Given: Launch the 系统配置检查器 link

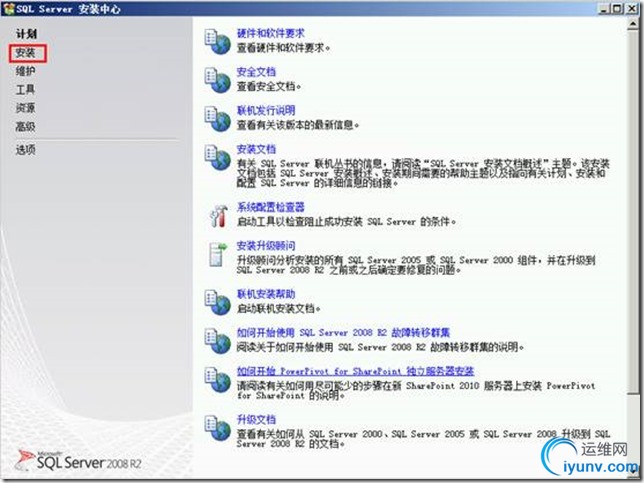Looking at the screenshot, I should [x=271, y=207].
